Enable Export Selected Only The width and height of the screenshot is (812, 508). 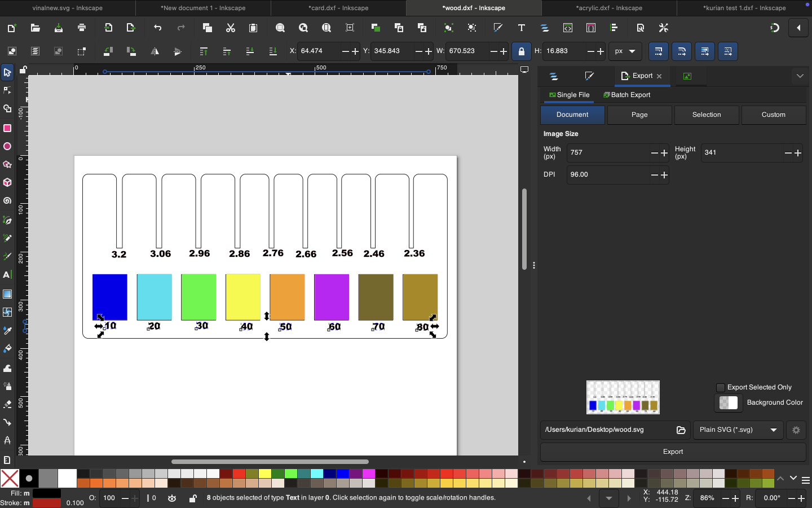(x=720, y=387)
